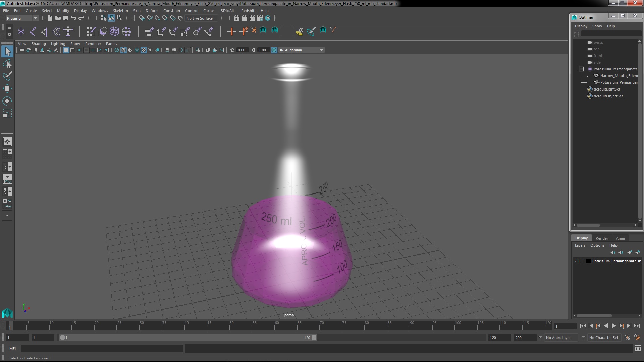
Task: Toggle wireframe shading in viewport
Action: (x=117, y=50)
